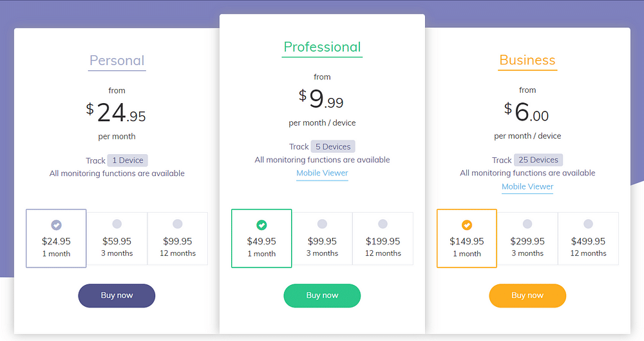This screenshot has width=644, height=341.
Task: Select Professional $49.95 1 month option
Action: click(x=261, y=238)
